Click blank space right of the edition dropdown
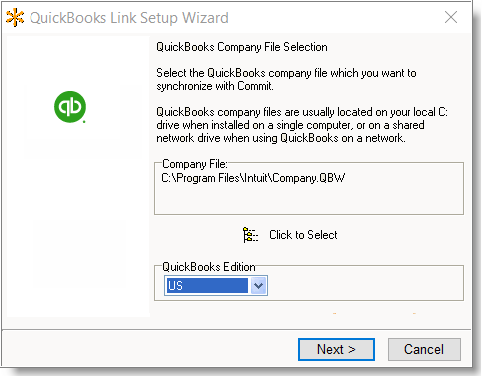 (x=365, y=286)
